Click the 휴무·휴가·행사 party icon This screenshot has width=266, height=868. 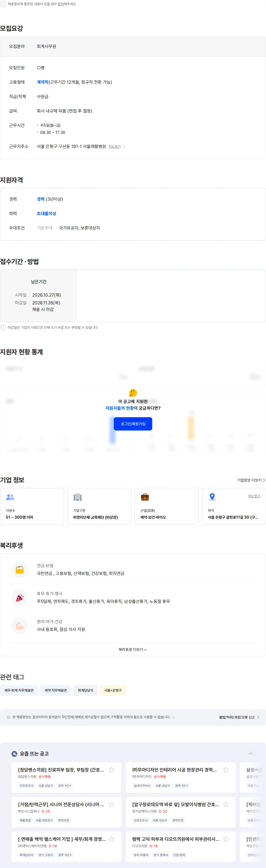click(19, 598)
